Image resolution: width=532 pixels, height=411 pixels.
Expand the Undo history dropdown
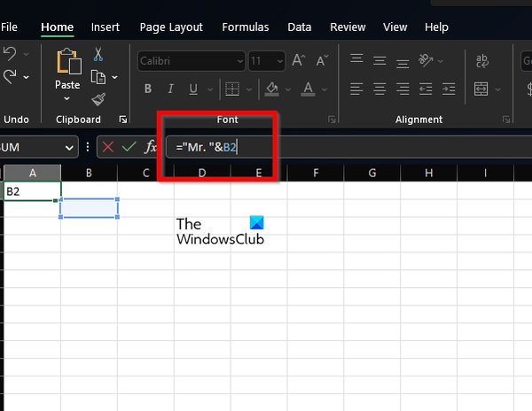[26, 54]
